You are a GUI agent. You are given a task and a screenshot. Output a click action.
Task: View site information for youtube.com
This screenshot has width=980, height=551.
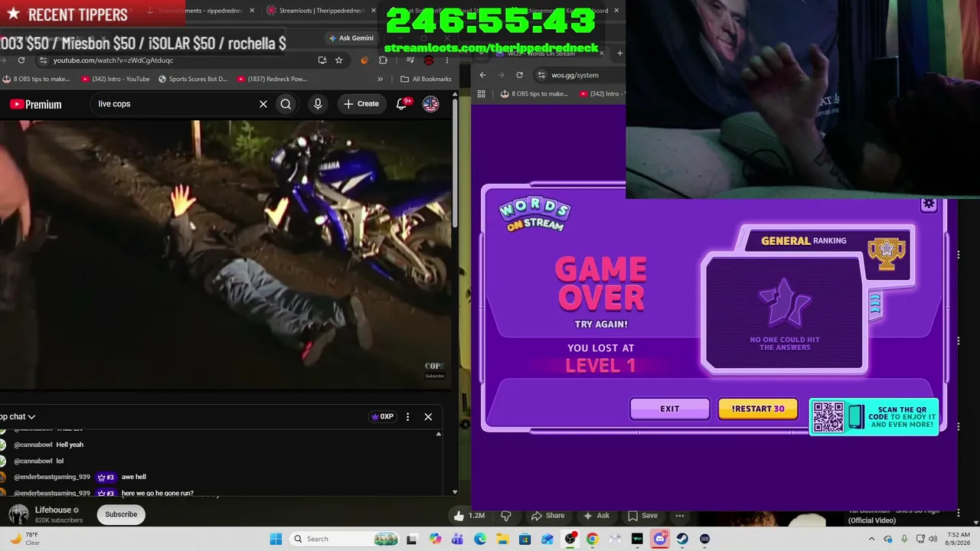(x=43, y=60)
